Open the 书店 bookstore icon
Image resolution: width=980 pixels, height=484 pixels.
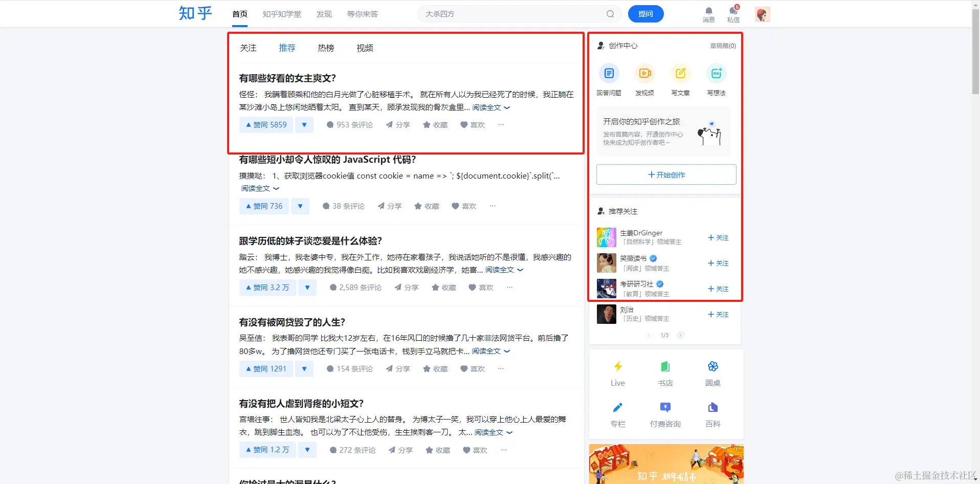(x=665, y=366)
